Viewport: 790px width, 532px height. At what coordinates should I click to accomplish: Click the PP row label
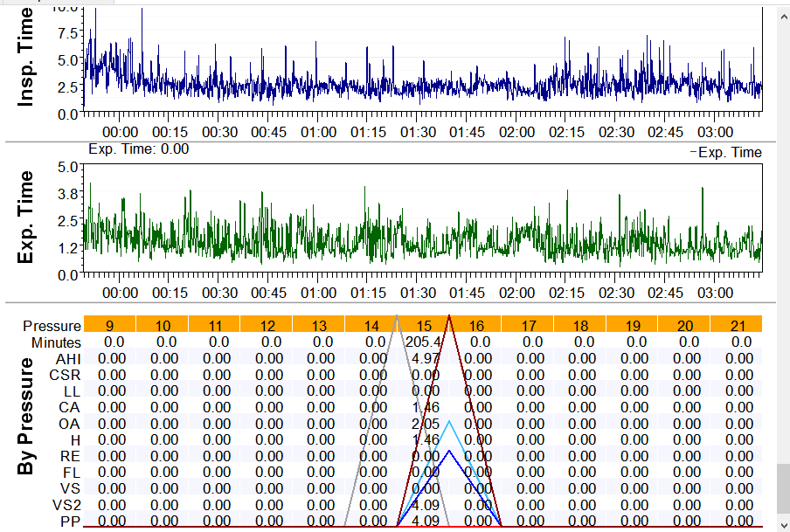71,521
